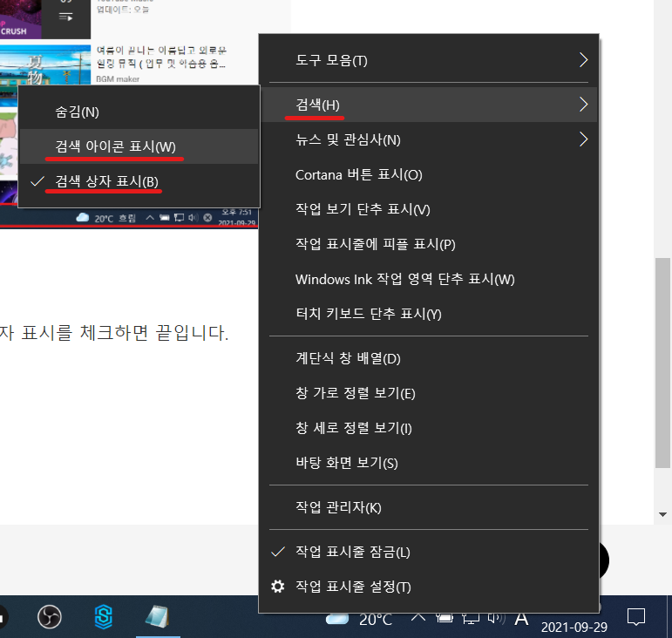Expand the 도구 모음(T) submenu arrow
672x638 pixels.
[583, 60]
